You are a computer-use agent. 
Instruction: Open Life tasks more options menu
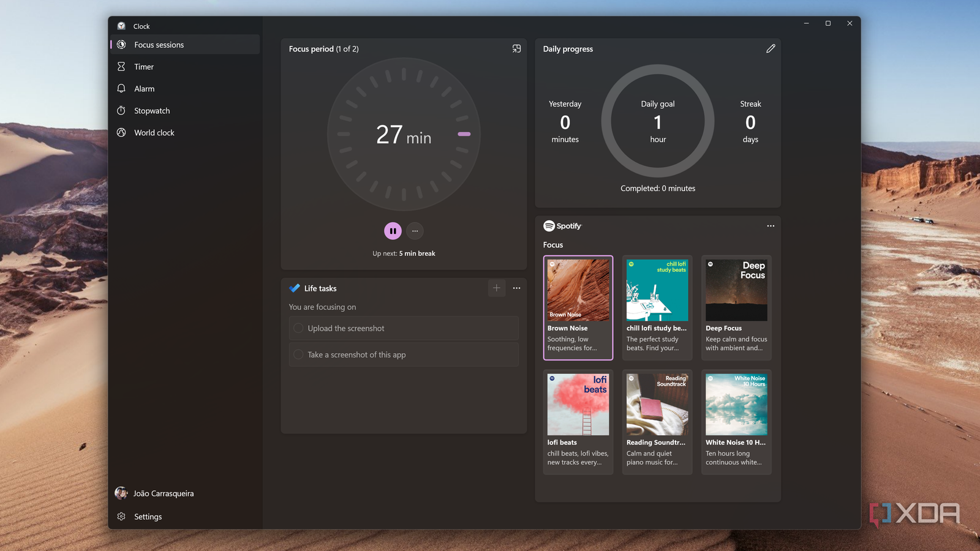point(516,288)
